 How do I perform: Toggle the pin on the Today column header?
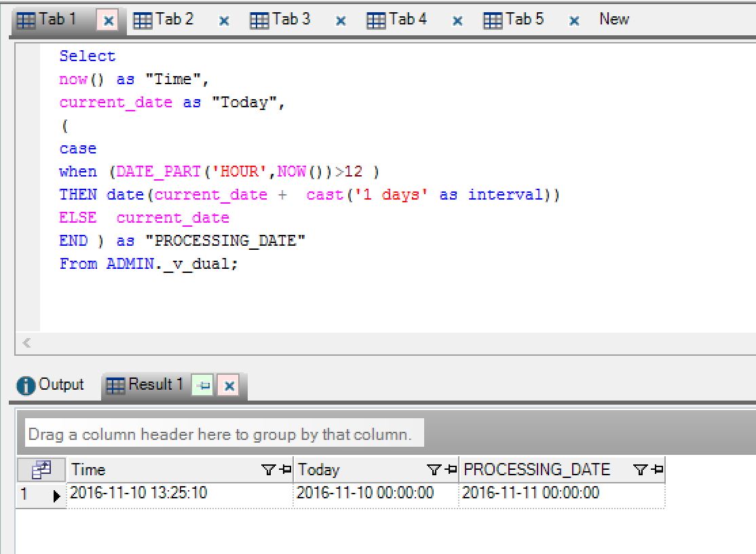(449, 469)
